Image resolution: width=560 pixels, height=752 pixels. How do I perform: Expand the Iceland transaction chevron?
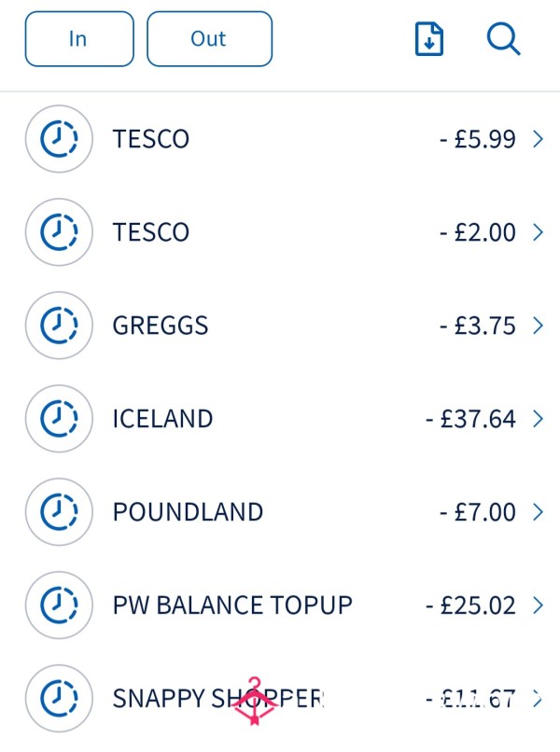click(538, 419)
